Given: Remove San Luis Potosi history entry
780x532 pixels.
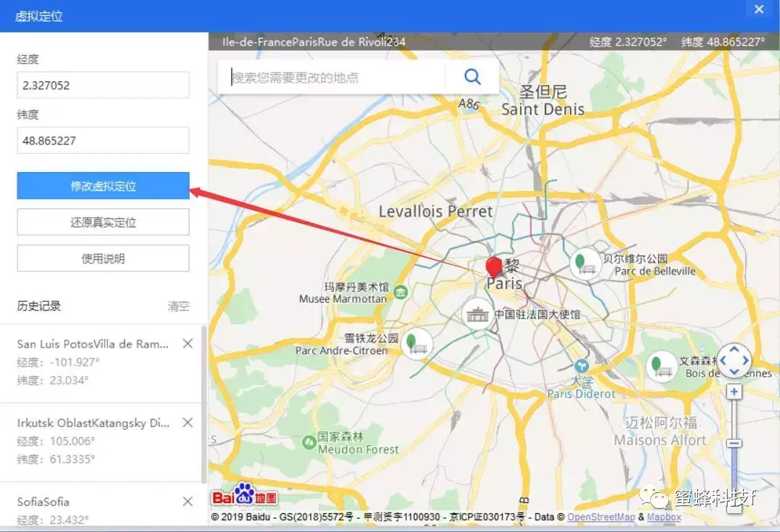Looking at the screenshot, I should pyautogui.click(x=187, y=344).
